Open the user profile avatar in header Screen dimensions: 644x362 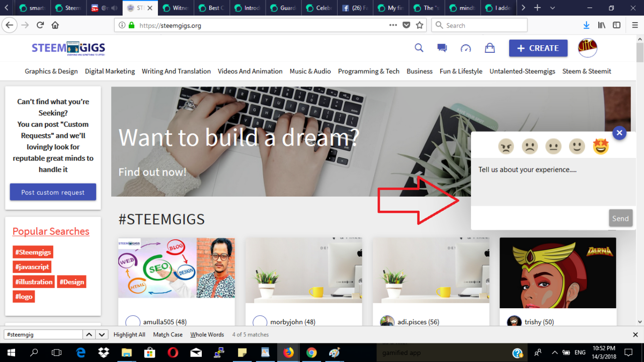point(588,48)
